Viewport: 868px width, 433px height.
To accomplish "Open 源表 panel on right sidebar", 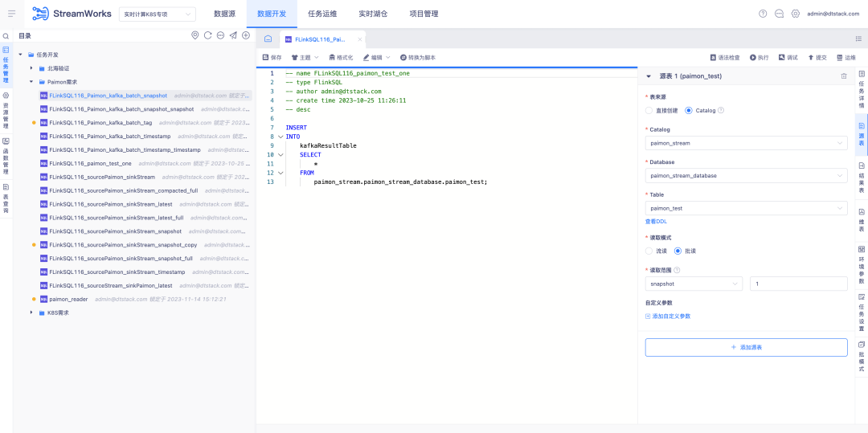I will (x=862, y=133).
